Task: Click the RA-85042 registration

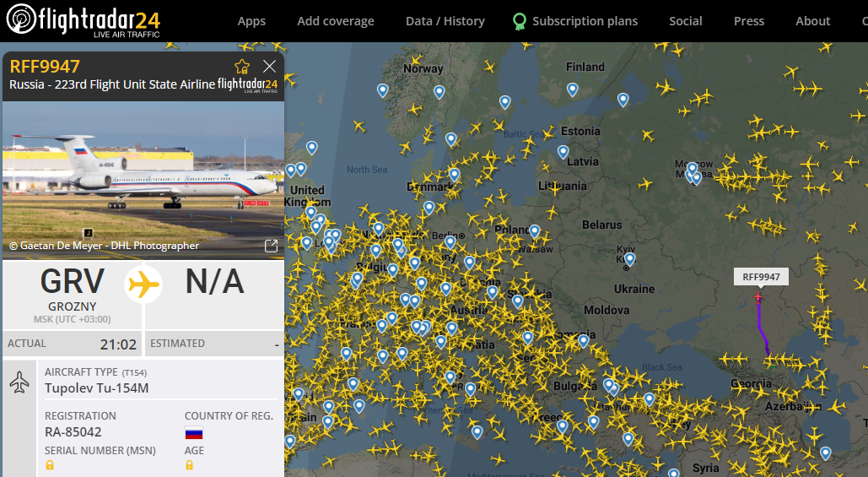Action: [x=73, y=432]
